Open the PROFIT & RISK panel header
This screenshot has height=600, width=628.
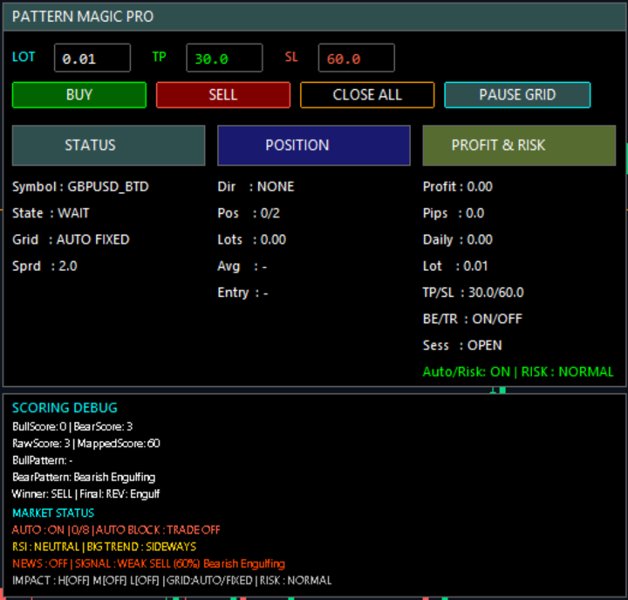point(519,145)
